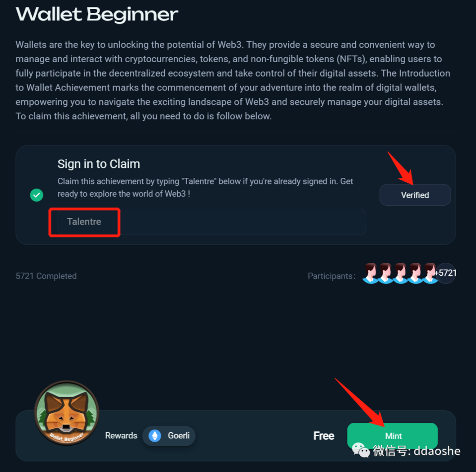Select the third participant avatar

click(401, 273)
